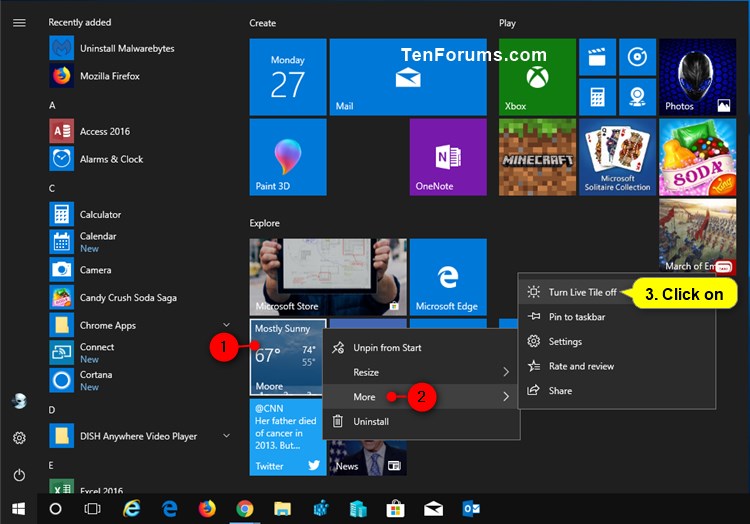
Task: Launch Microsoft Edge from taskbar
Action: click(169, 509)
